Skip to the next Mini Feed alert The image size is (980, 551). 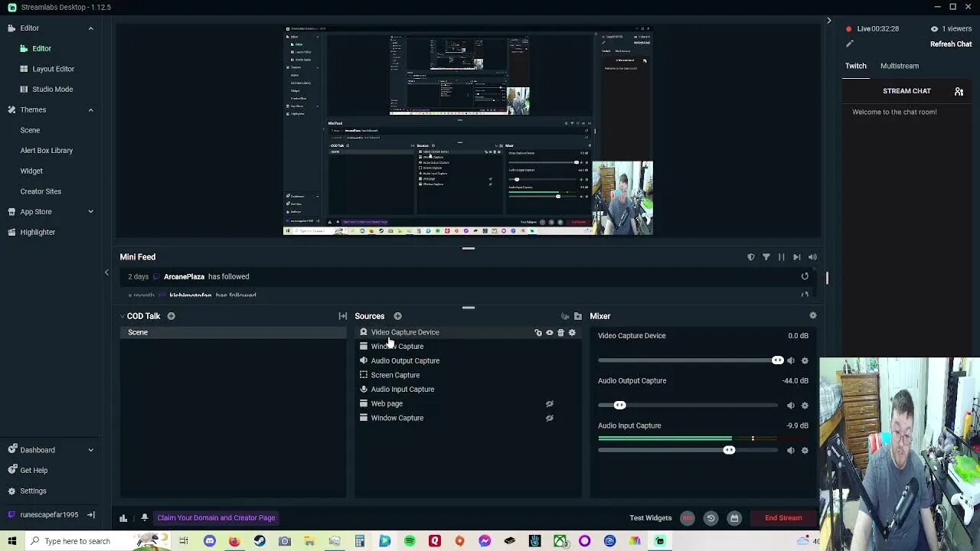pos(797,257)
